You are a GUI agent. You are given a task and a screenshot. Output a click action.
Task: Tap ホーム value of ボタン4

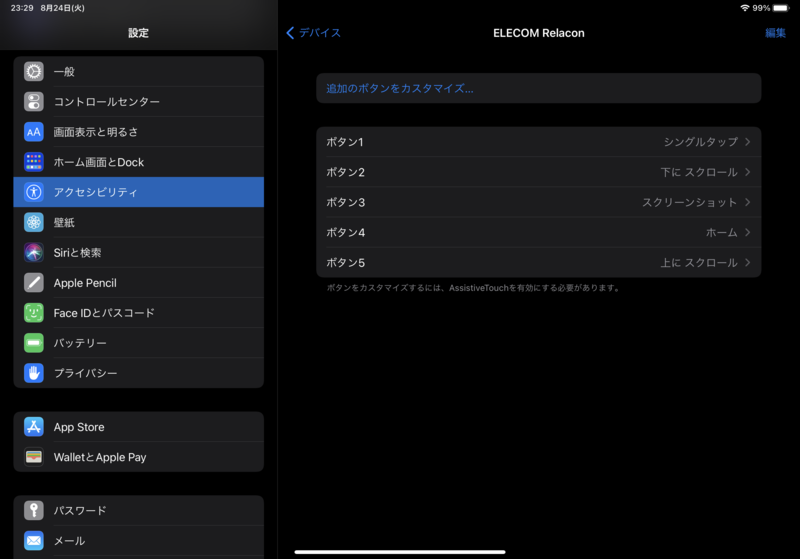722,232
